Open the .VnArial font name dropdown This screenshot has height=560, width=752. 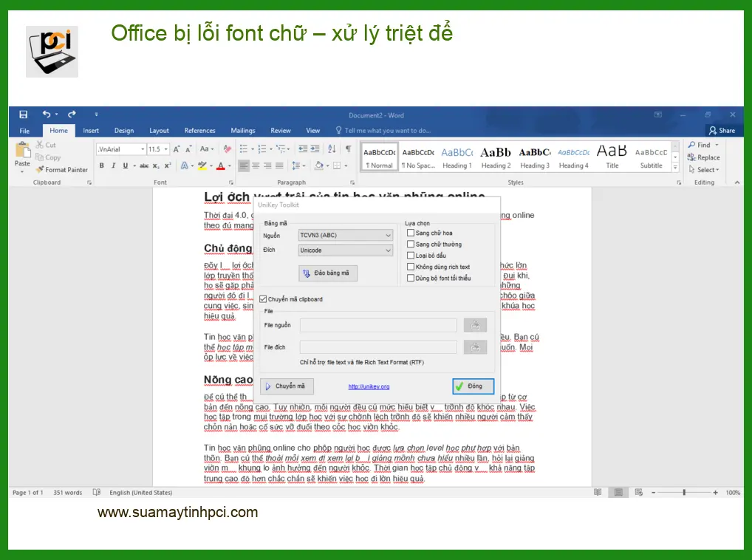143,149
